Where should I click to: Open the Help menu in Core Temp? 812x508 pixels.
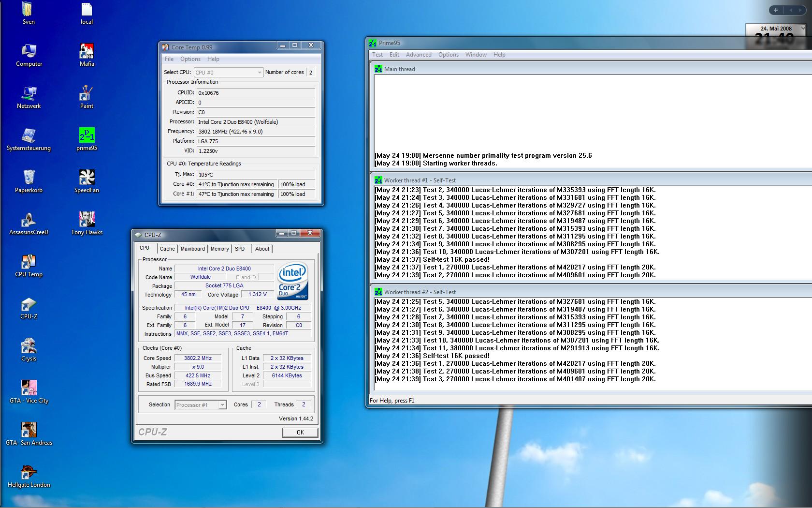pyautogui.click(x=213, y=59)
